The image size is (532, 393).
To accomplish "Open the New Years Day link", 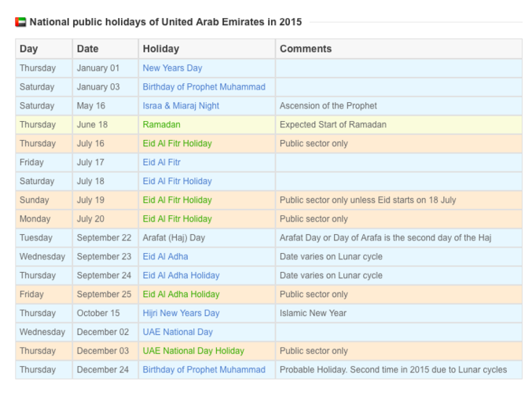I will [x=172, y=68].
